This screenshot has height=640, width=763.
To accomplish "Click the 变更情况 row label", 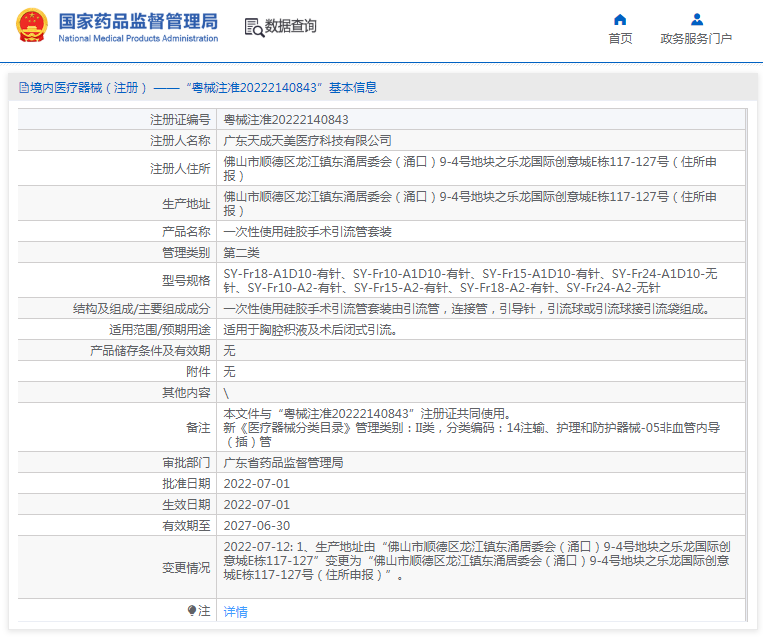I will (x=186, y=567).
